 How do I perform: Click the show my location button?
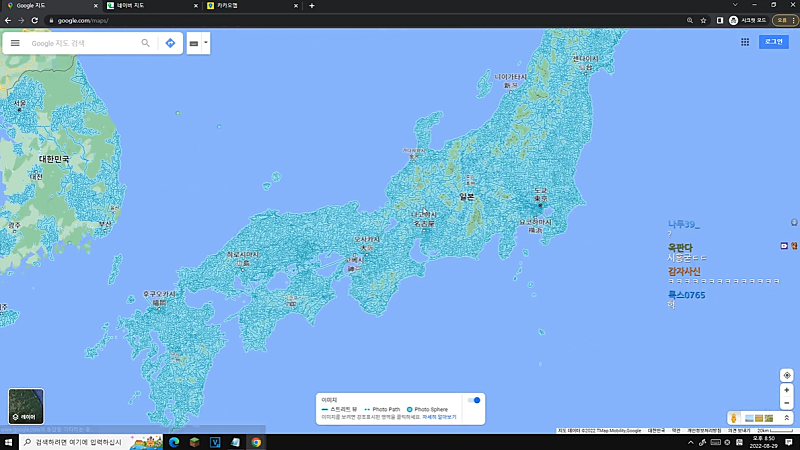pos(787,375)
